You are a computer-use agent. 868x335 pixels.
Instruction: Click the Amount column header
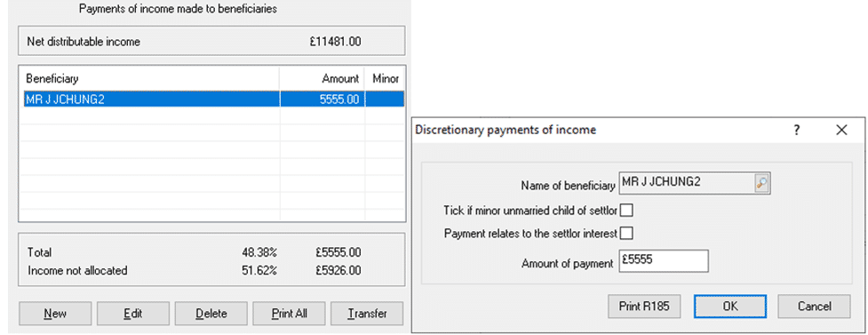(x=323, y=78)
